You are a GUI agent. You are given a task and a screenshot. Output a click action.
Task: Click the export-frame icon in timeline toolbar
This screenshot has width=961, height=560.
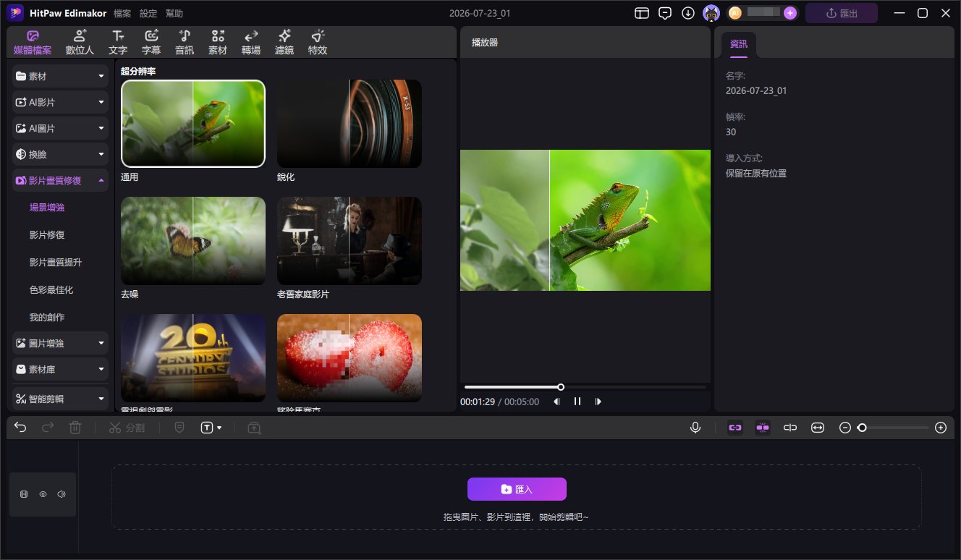pos(254,428)
